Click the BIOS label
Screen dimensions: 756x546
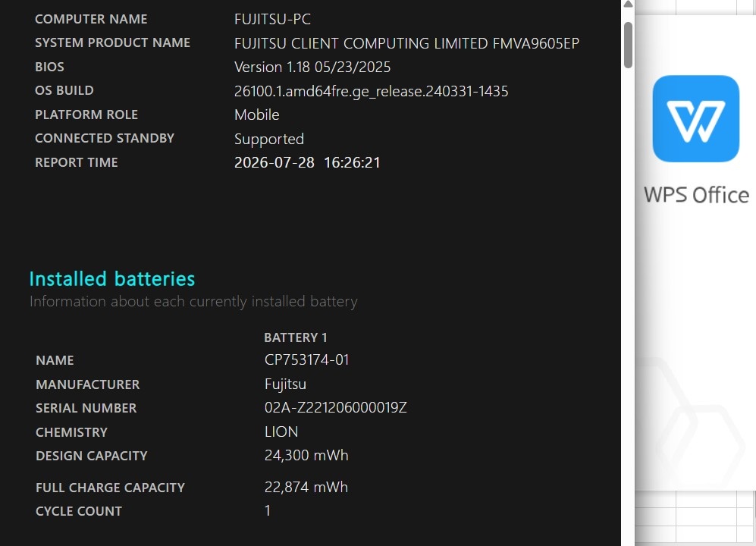click(x=49, y=67)
